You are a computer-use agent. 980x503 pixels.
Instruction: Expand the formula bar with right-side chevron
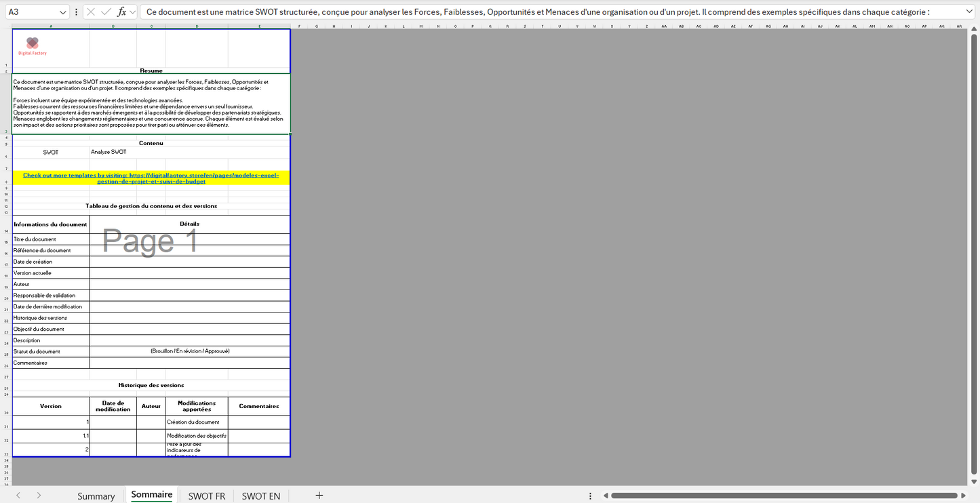click(x=968, y=12)
